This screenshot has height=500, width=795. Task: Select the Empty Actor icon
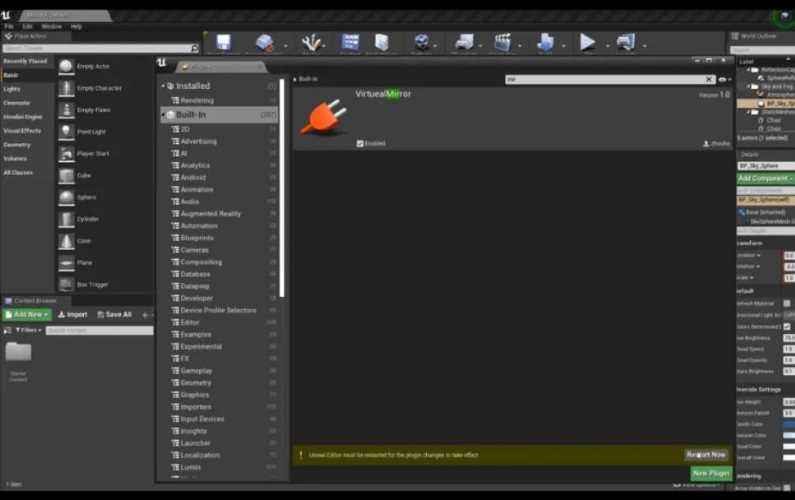[66, 66]
